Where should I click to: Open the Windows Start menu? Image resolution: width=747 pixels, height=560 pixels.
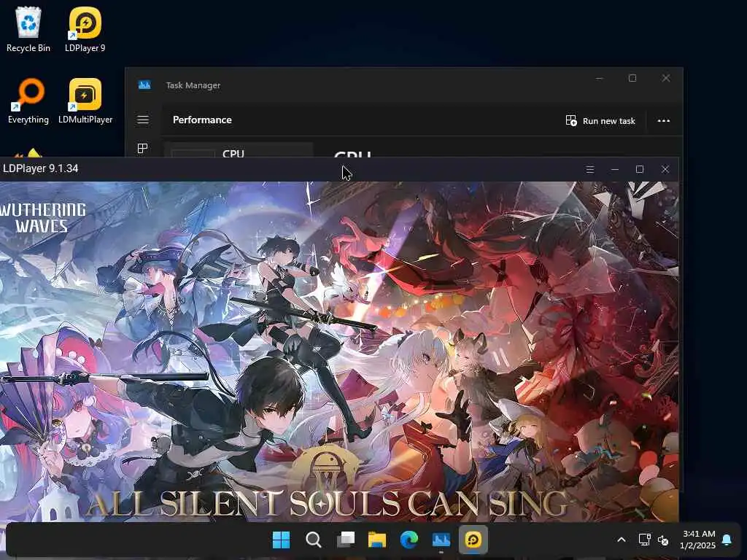[281, 540]
